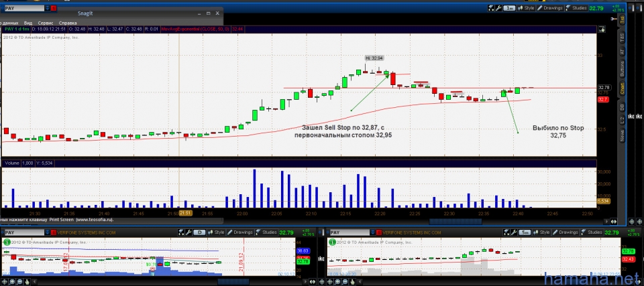This screenshot has height=286, width=644.
Task: Switch to Trd side tab
Action: 623,19
